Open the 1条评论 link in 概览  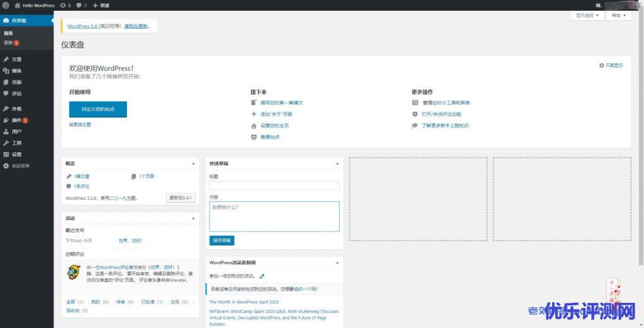(x=81, y=187)
